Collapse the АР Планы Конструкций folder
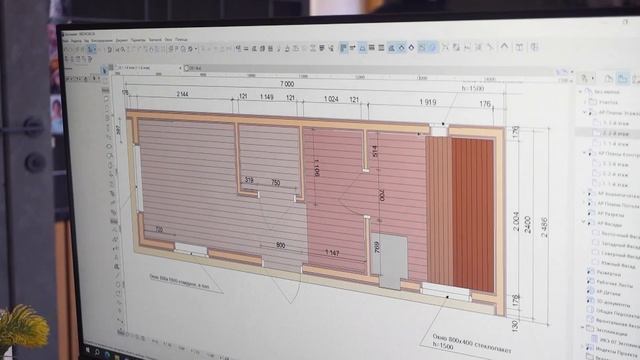Screen dimensions: 640x360 (584, 153)
